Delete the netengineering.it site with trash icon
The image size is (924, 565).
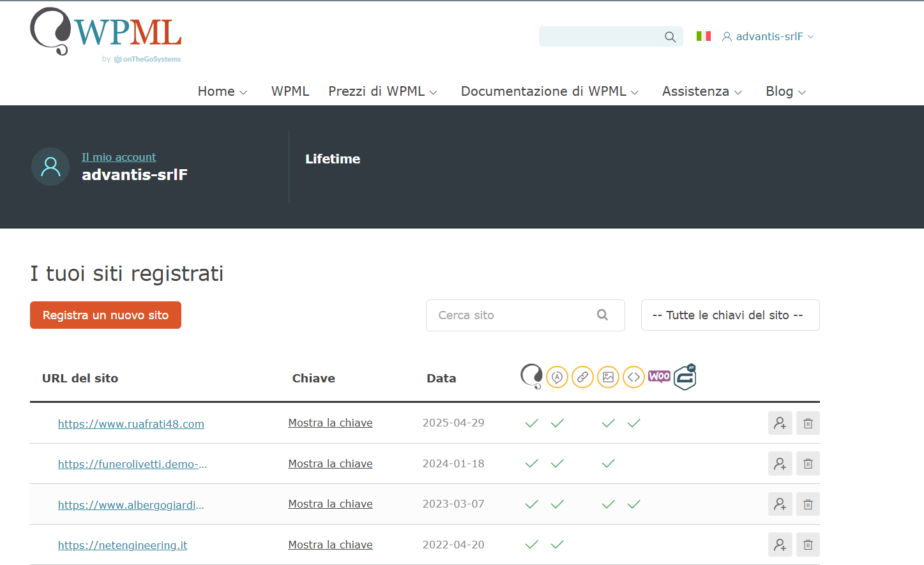coord(808,545)
